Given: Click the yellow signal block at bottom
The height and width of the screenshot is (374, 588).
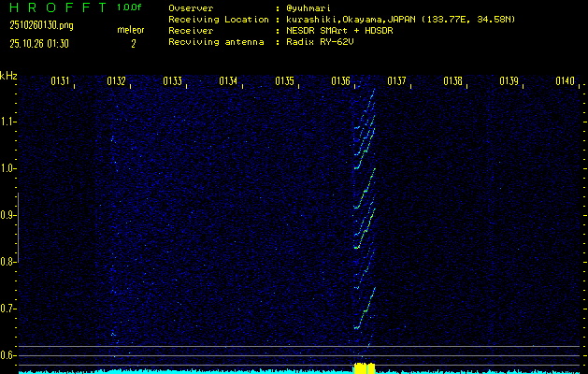Looking at the screenshot, I should (364, 368).
